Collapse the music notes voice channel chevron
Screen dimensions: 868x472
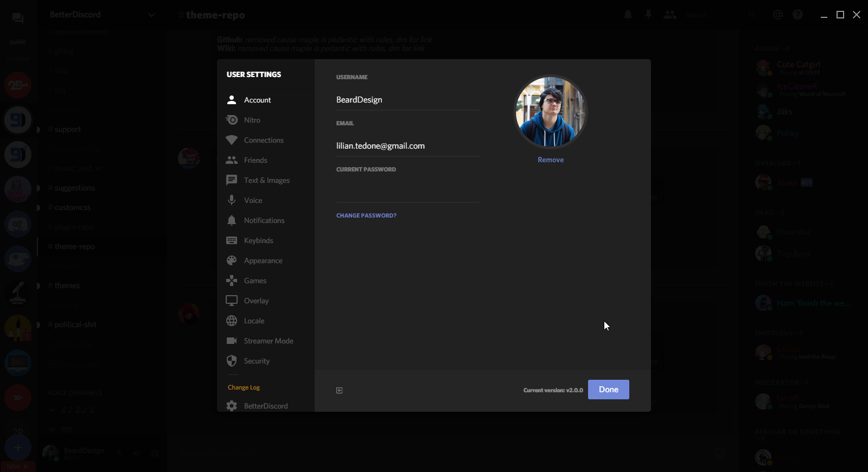52,410
